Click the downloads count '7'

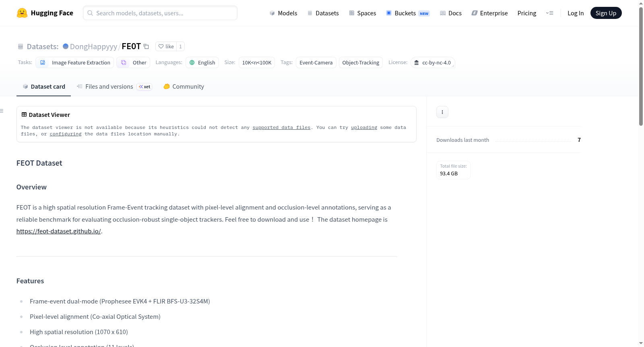[579, 140]
